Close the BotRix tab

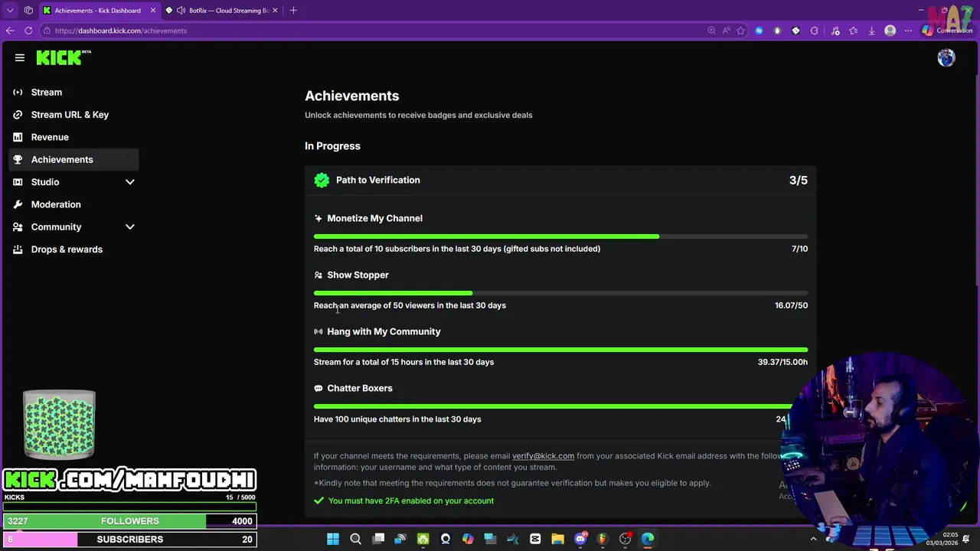pyautogui.click(x=275, y=11)
